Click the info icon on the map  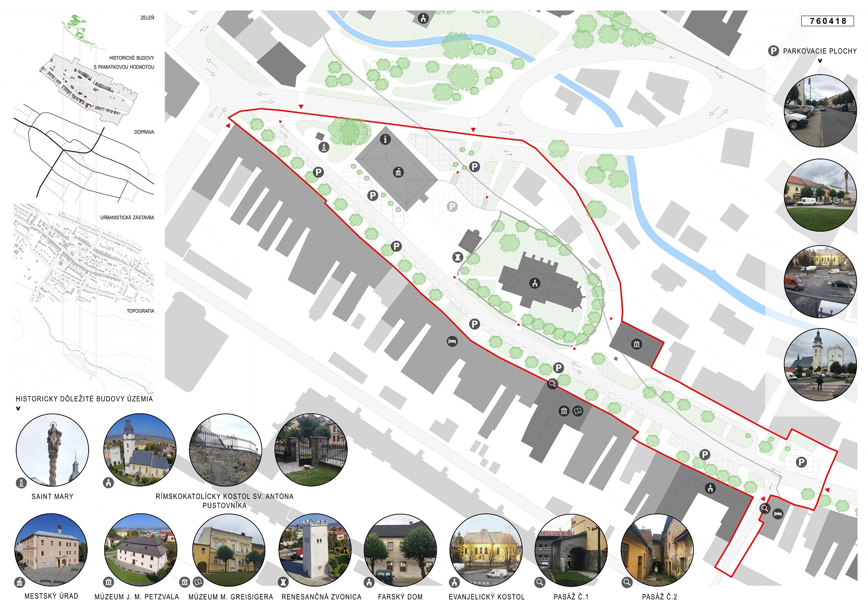coord(385,139)
